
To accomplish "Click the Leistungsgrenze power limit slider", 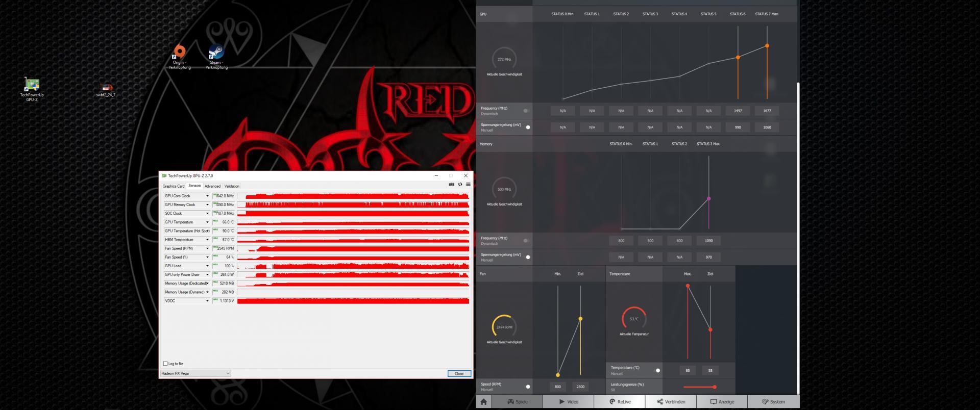I will 699,387.
